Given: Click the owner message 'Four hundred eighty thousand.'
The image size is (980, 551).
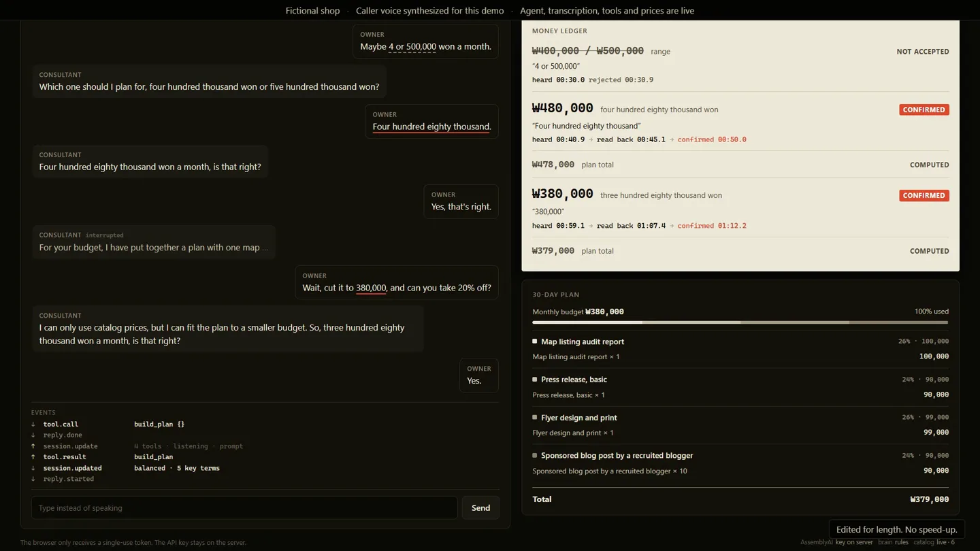Looking at the screenshot, I should pyautogui.click(x=431, y=122).
